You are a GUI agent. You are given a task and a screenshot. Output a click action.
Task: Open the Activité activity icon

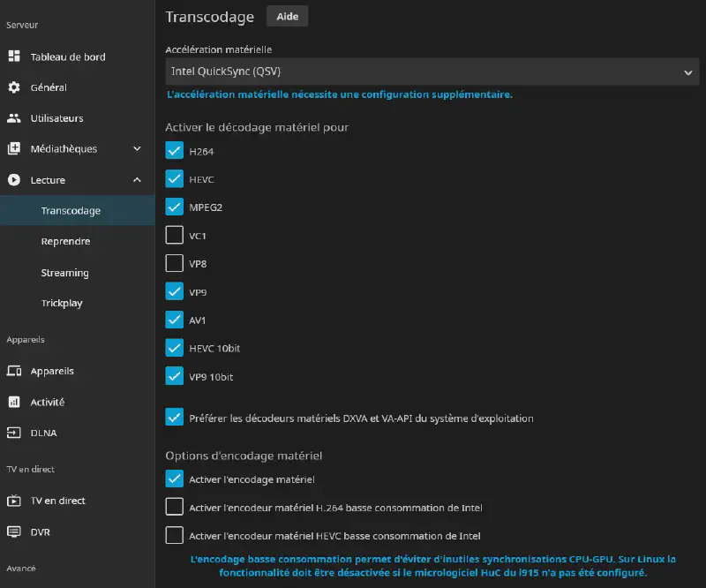click(13, 402)
